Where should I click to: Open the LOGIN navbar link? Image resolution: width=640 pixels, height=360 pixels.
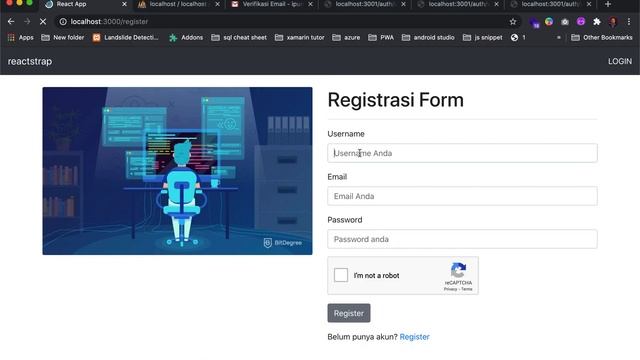pos(620,61)
